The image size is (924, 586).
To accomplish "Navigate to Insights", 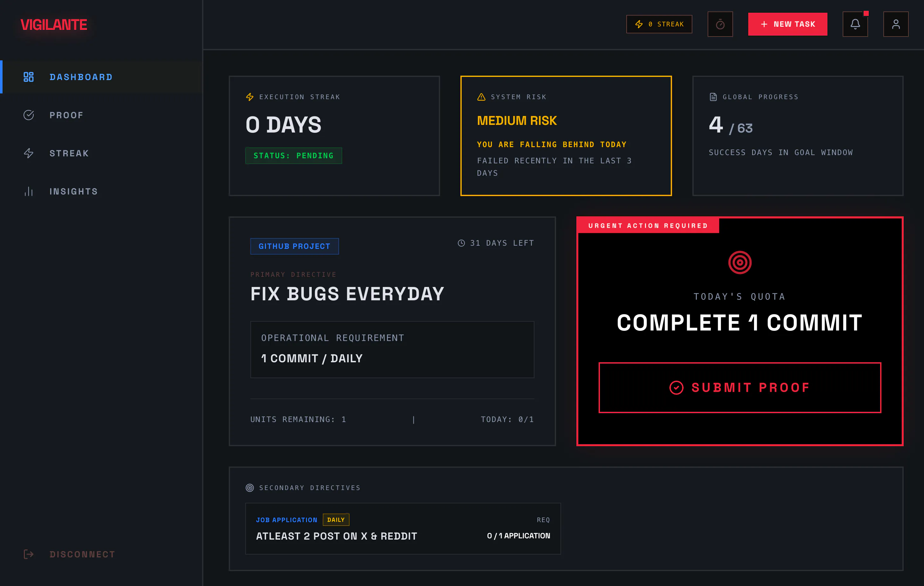I will [101, 192].
